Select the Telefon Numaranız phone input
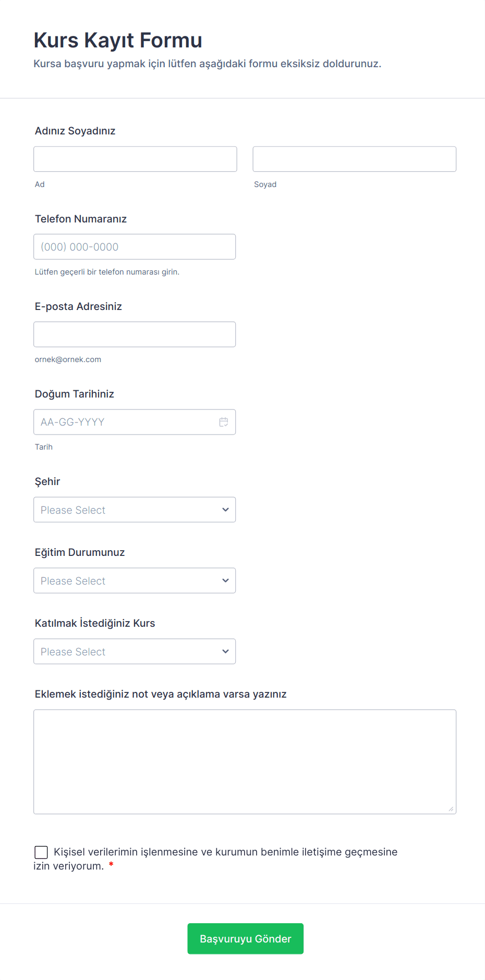This screenshot has width=485, height=980. [135, 247]
